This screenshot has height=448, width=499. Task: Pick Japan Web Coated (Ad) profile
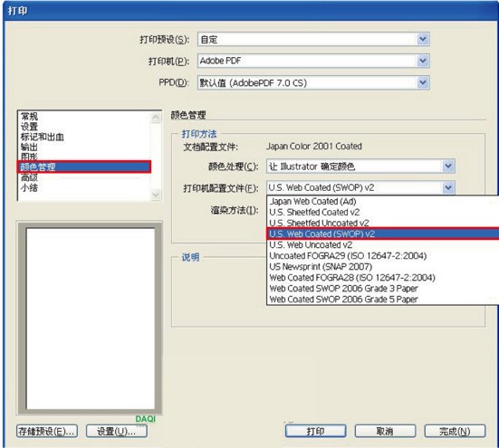(x=312, y=201)
